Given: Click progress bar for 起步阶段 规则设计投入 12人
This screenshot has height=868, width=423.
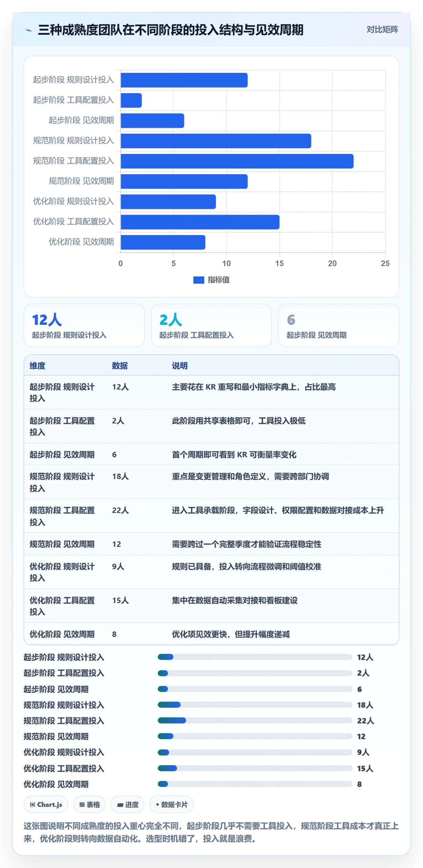Looking at the screenshot, I should pyautogui.click(x=255, y=657).
